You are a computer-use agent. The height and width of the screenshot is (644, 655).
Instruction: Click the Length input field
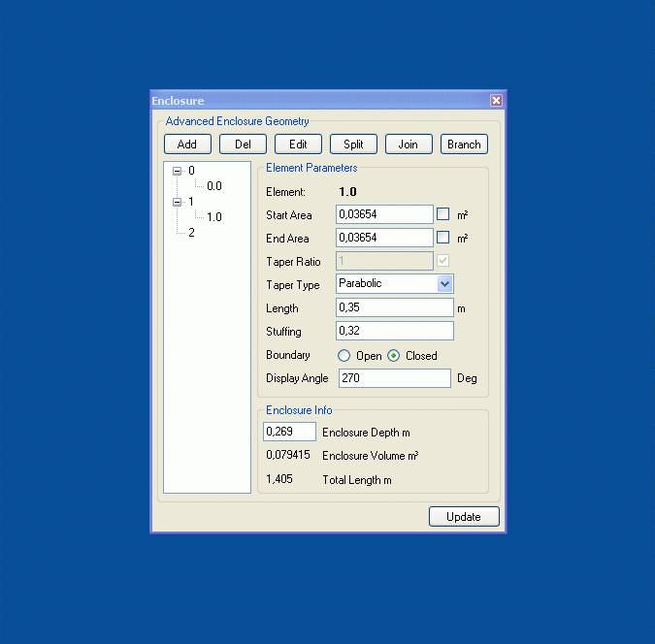pyautogui.click(x=395, y=307)
